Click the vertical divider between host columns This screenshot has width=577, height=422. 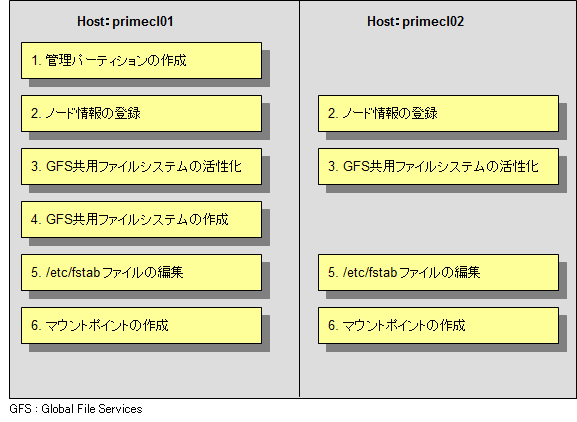coord(300,199)
